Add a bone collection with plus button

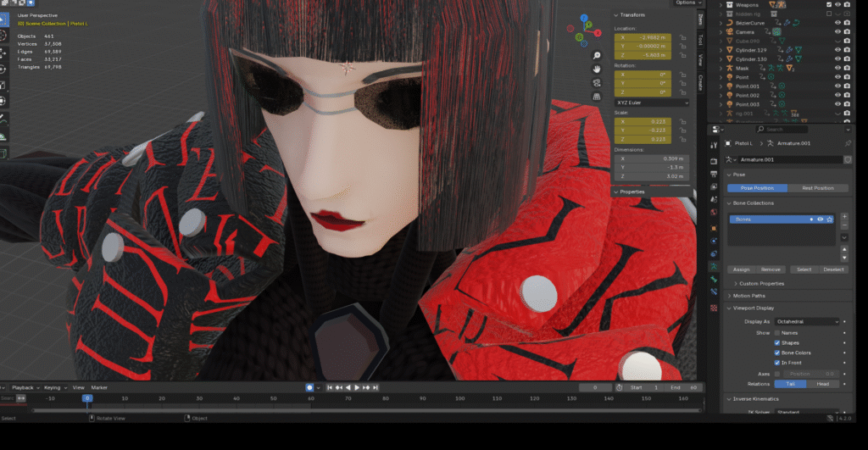click(x=844, y=218)
